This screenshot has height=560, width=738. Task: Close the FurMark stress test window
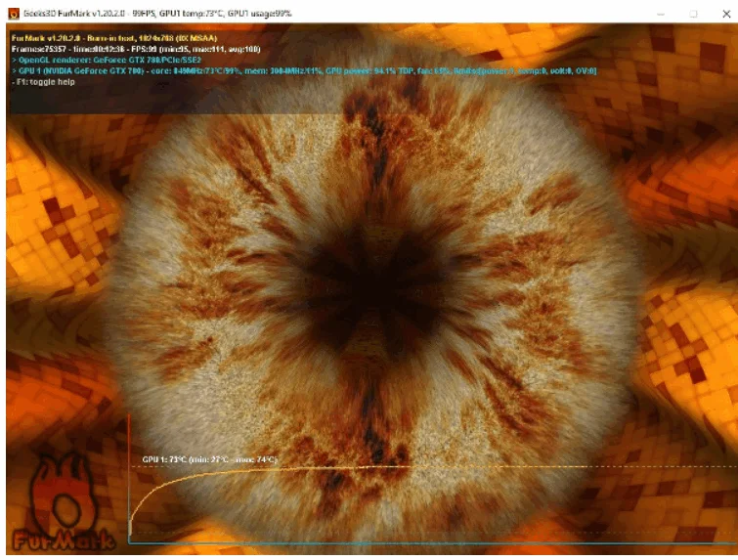point(720,13)
